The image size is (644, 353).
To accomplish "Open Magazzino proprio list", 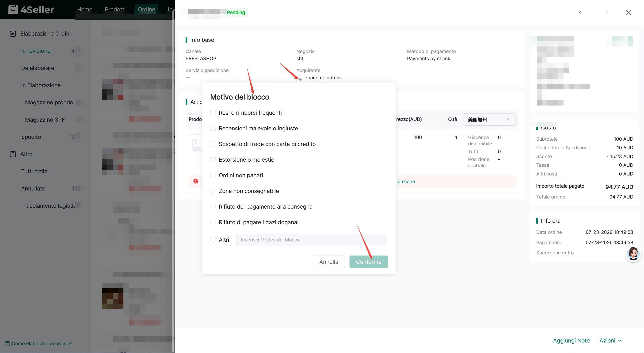I will pyautogui.click(x=49, y=102).
